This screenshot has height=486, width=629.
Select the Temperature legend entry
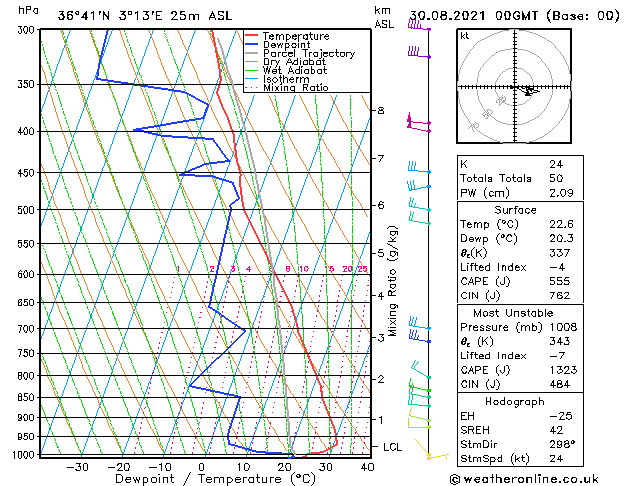pyautogui.click(x=294, y=36)
